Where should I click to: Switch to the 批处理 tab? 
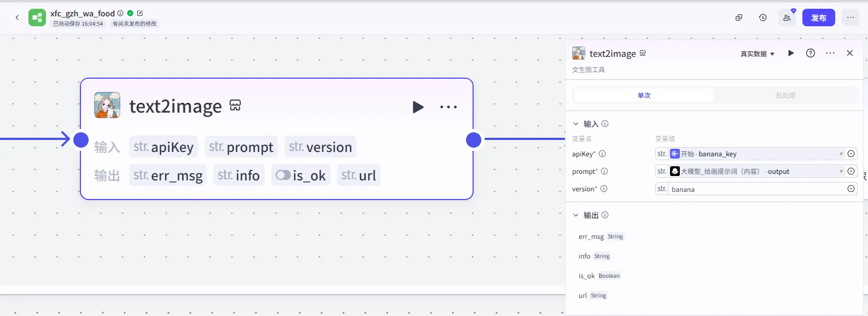[x=785, y=95]
